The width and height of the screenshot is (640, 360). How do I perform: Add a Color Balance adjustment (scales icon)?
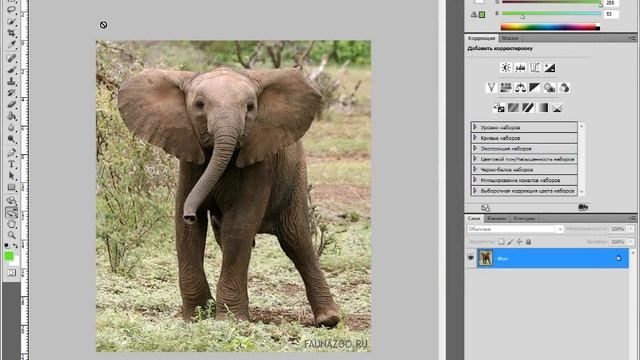pyautogui.click(x=520, y=88)
